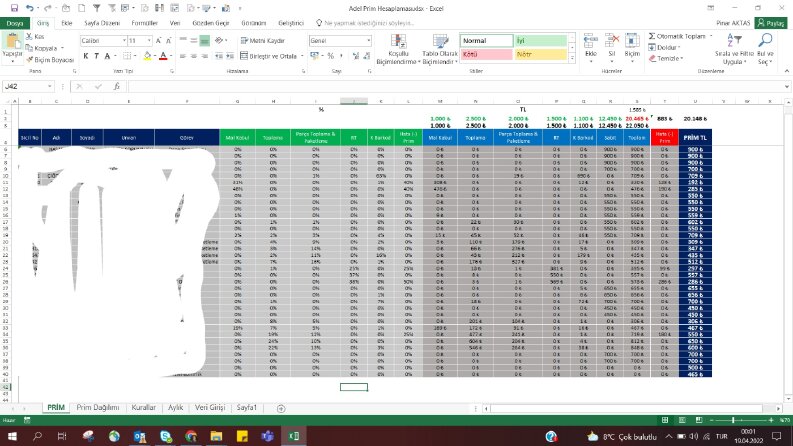The image size is (793, 446).
Task: Open the font name Calibri dropdown
Action: point(124,40)
